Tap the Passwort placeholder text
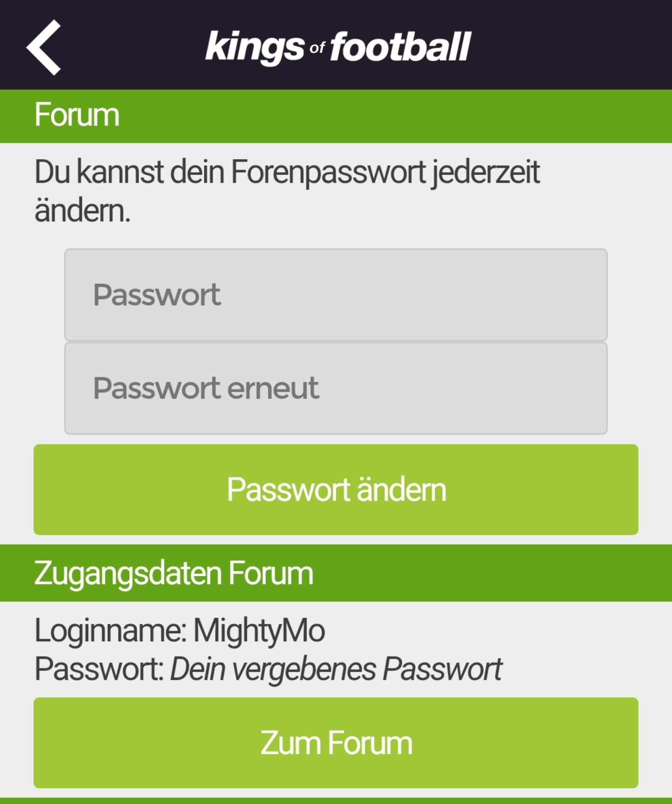The width and height of the screenshot is (672, 804). pyautogui.click(x=157, y=295)
